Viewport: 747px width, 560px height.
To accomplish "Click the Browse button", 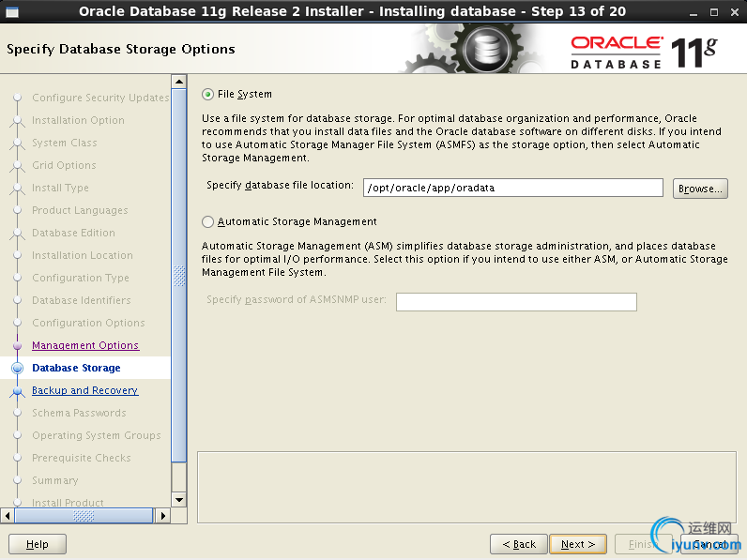I will click(700, 189).
